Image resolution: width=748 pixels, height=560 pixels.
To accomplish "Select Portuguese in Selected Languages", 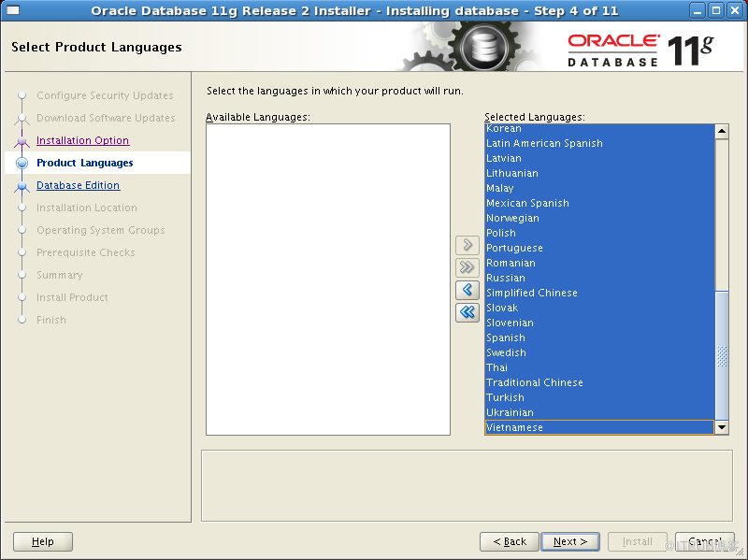I will coord(599,248).
